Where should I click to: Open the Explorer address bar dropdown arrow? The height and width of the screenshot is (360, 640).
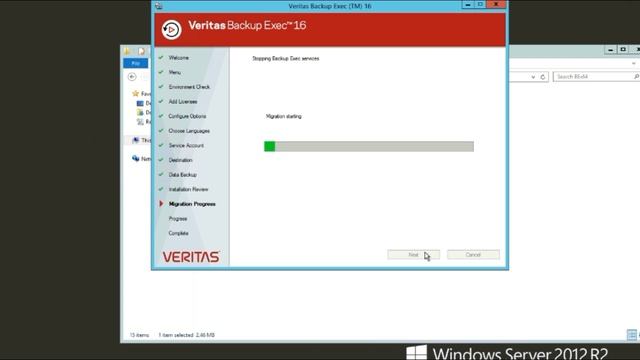point(533,77)
